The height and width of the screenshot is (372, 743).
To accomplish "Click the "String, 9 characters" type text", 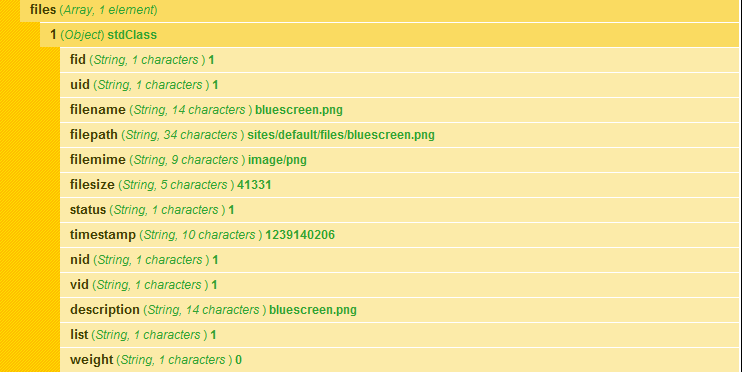I will click(x=187, y=160).
